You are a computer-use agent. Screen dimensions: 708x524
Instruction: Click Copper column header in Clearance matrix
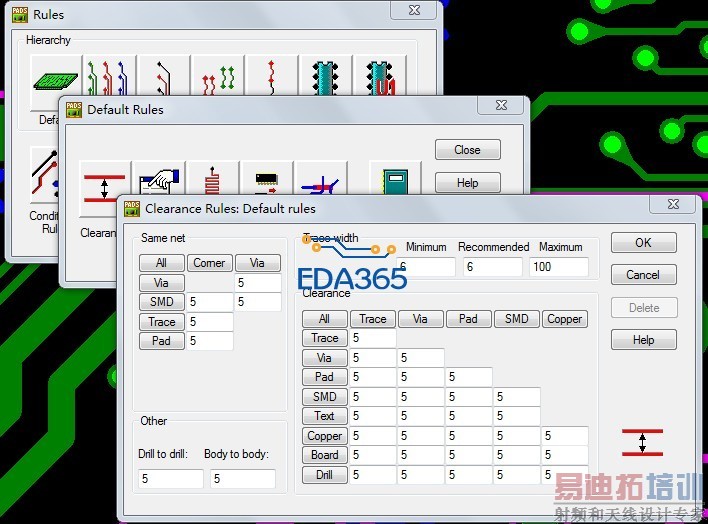coord(565,319)
